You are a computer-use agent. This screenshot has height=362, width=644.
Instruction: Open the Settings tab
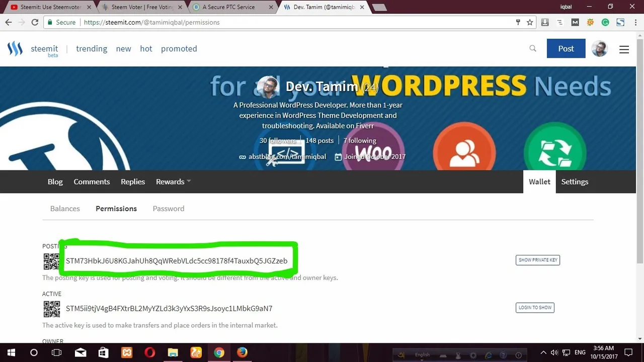tap(575, 182)
